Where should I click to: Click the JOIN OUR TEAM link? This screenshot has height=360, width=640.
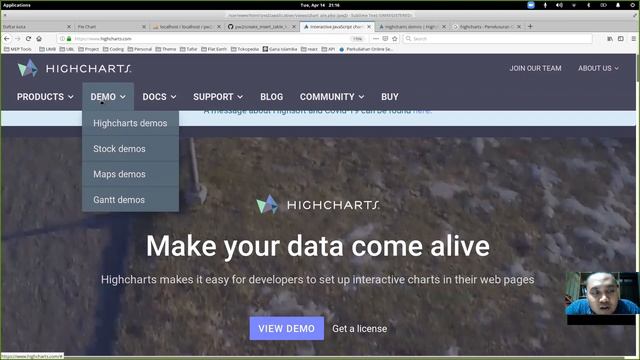535,68
